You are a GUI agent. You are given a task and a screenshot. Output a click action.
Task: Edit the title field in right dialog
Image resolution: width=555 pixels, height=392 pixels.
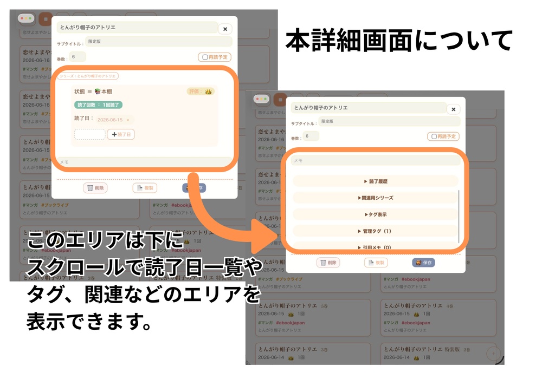point(369,108)
